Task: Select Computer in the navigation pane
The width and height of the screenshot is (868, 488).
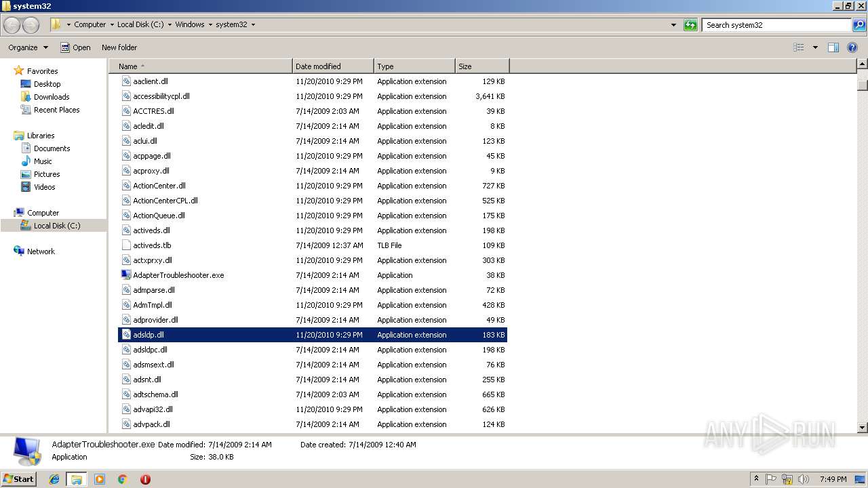Action: [x=43, y=213]
